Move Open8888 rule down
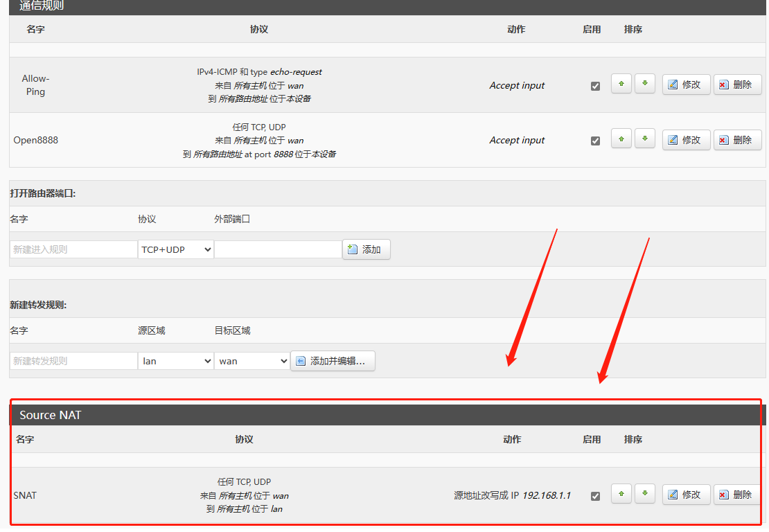This screenshot has height=532, width=769. pos(645,139)
